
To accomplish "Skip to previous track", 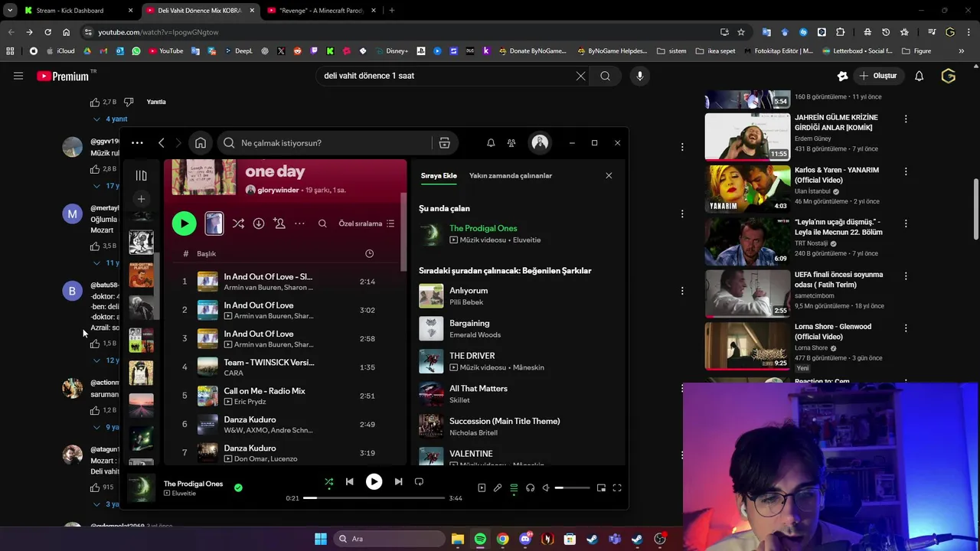I will (349, 481).
